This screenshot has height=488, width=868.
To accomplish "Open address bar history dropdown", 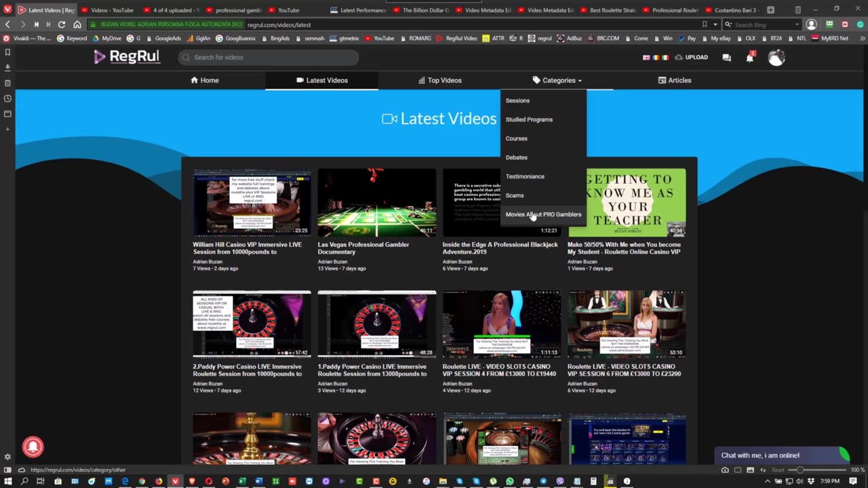I will (x=715, y=24).
